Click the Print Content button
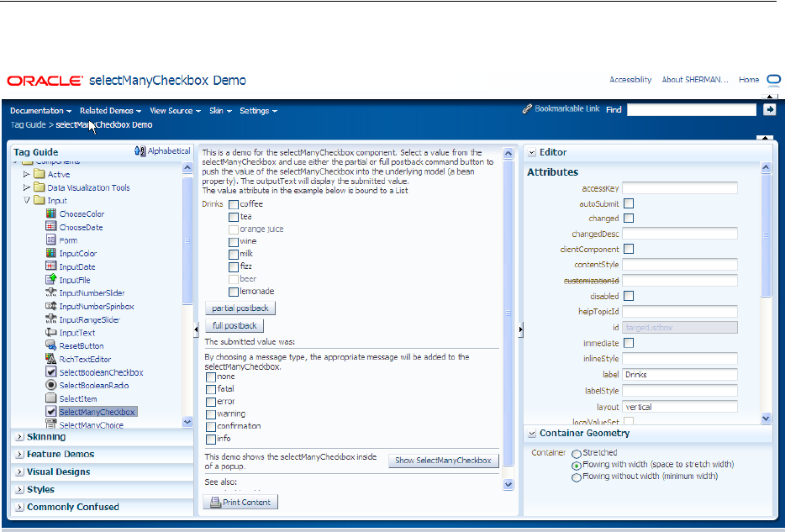Screen dimensions: 785x532 pos(240,502)
